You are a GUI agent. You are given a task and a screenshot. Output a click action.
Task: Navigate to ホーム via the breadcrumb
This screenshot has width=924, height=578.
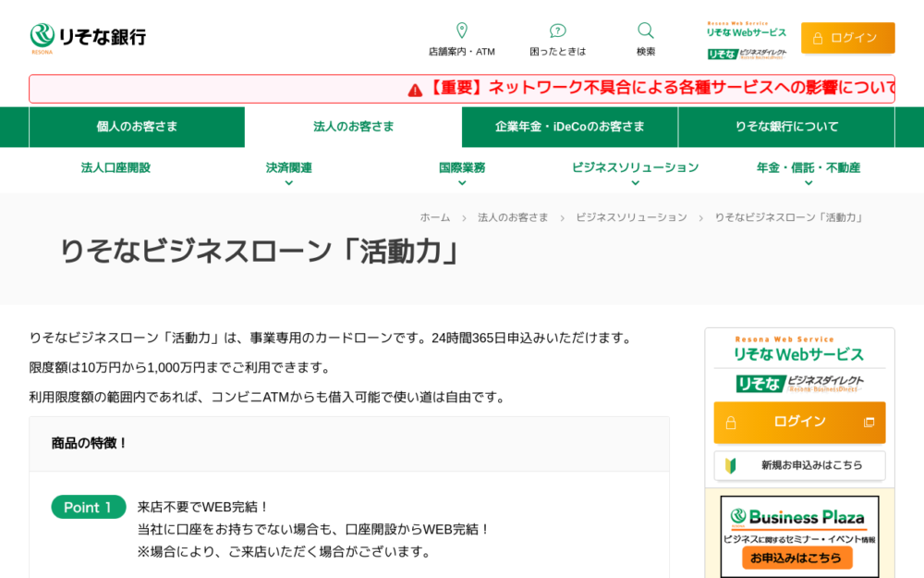tap(434, 217)
